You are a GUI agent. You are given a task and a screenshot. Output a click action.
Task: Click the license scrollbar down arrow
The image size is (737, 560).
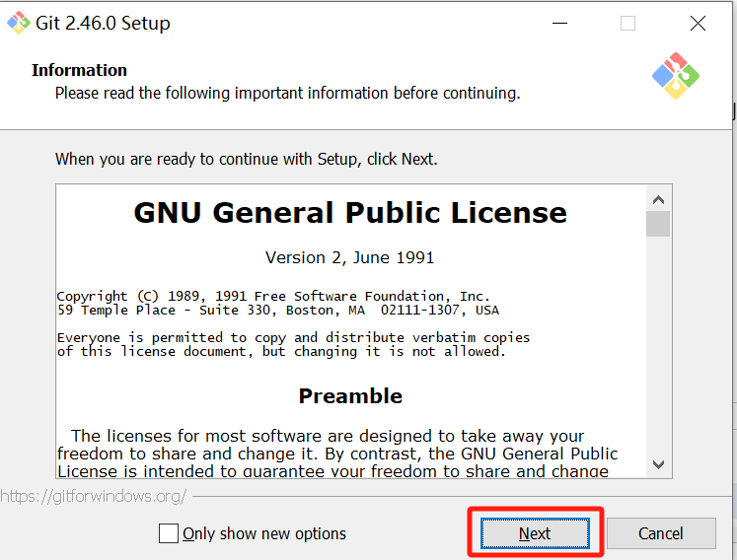(x=658, y=464)
